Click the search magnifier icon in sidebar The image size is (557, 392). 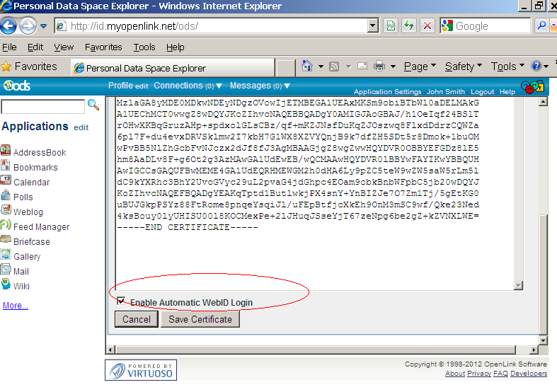tap(93, 105)
